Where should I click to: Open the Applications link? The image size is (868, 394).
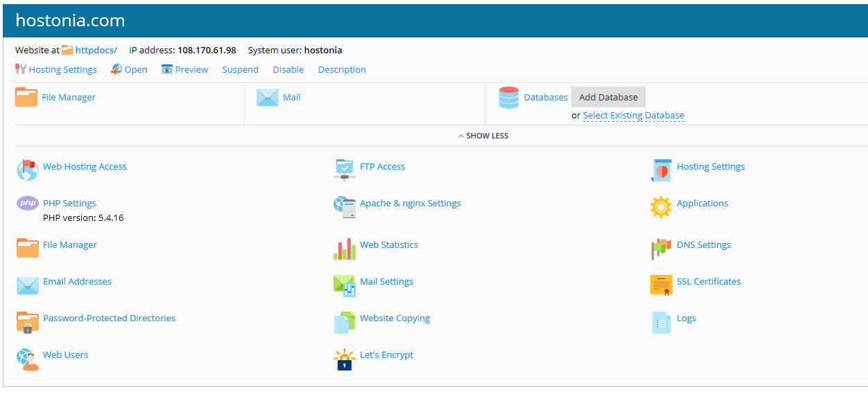coord(702,203)
